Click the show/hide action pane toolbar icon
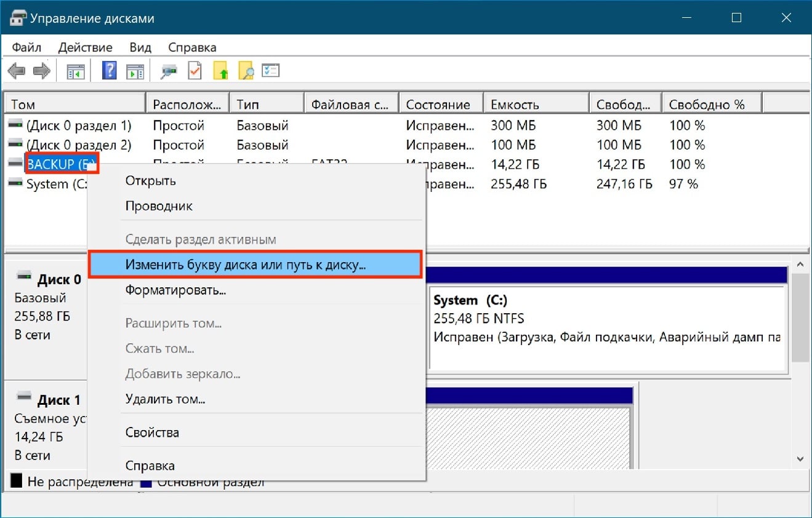812x518 pixels. click(135, 71)
